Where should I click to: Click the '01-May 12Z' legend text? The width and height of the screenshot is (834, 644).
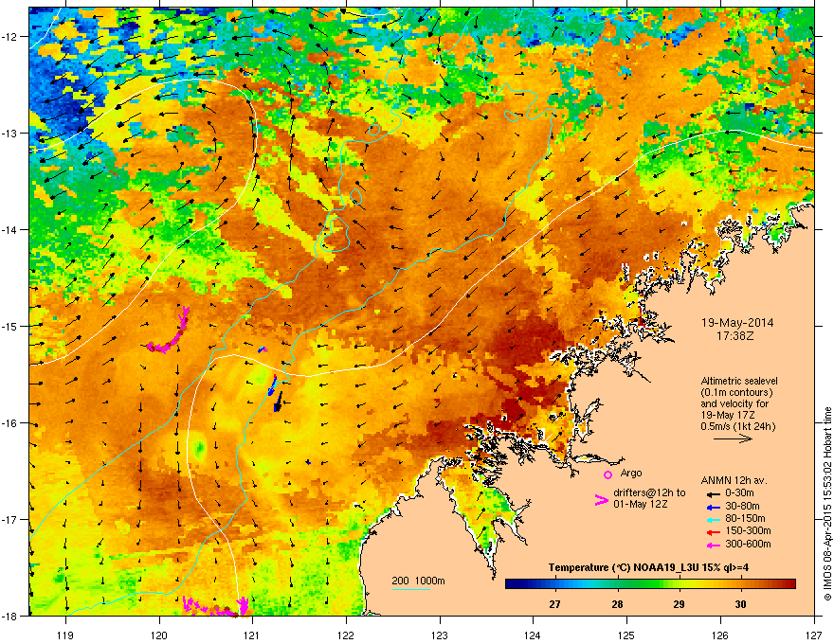click(x=640, y=504)
